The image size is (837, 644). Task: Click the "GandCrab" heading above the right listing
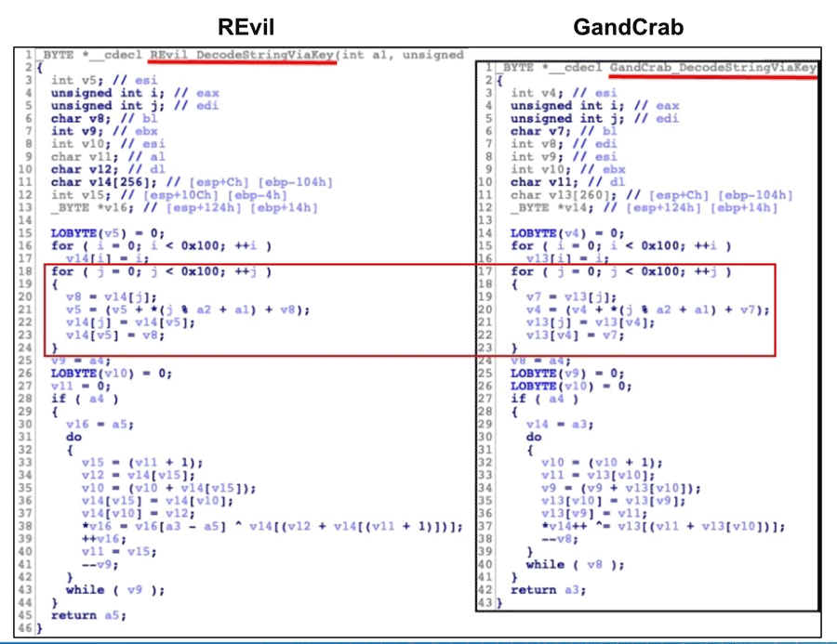point(629,27)
